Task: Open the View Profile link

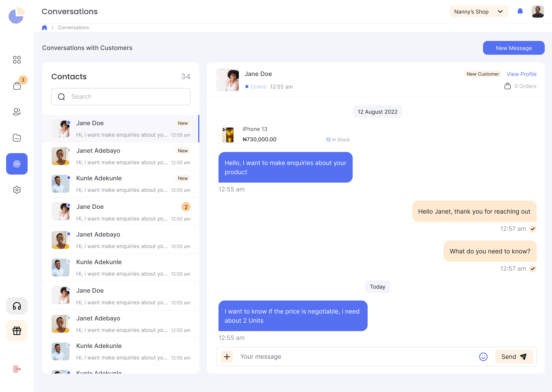Action: pos(521,74)
